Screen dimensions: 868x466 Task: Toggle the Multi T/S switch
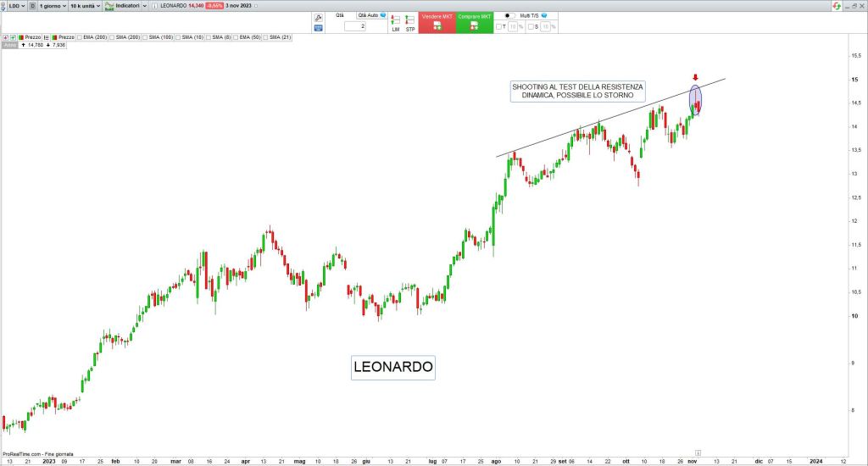click(509, 15)
